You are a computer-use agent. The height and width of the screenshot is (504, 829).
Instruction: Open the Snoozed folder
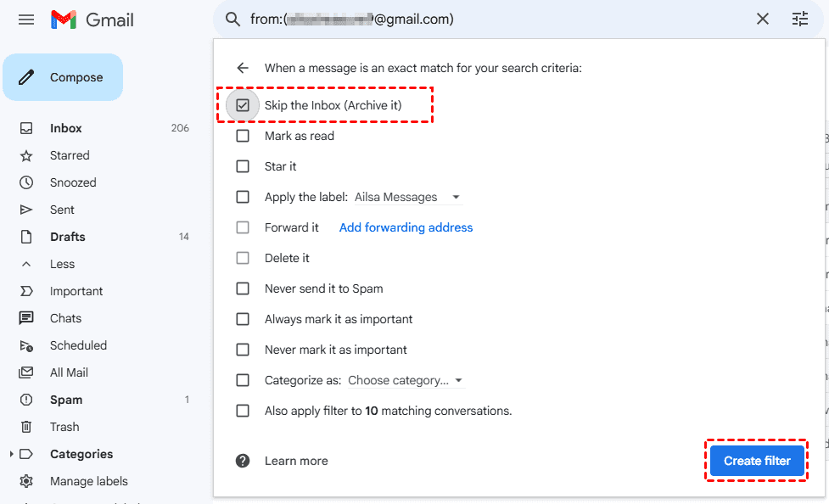tap(73, 182)
